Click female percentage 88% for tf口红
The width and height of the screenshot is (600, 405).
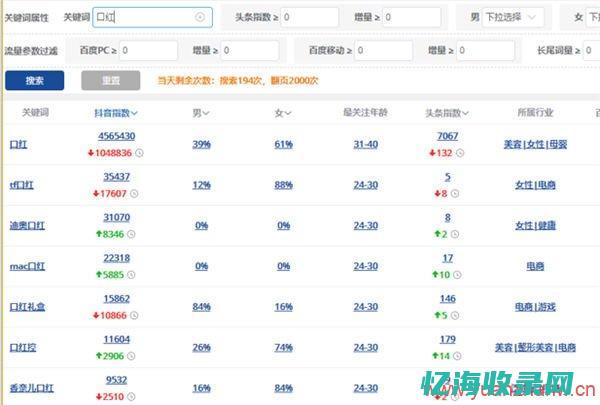click(284, 185)
